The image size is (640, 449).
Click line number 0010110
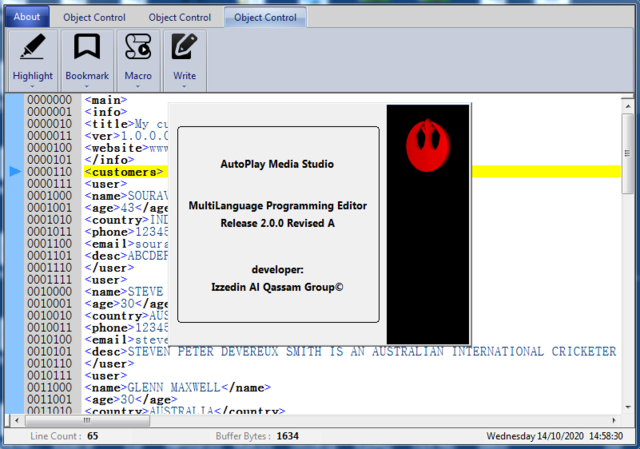49,364
